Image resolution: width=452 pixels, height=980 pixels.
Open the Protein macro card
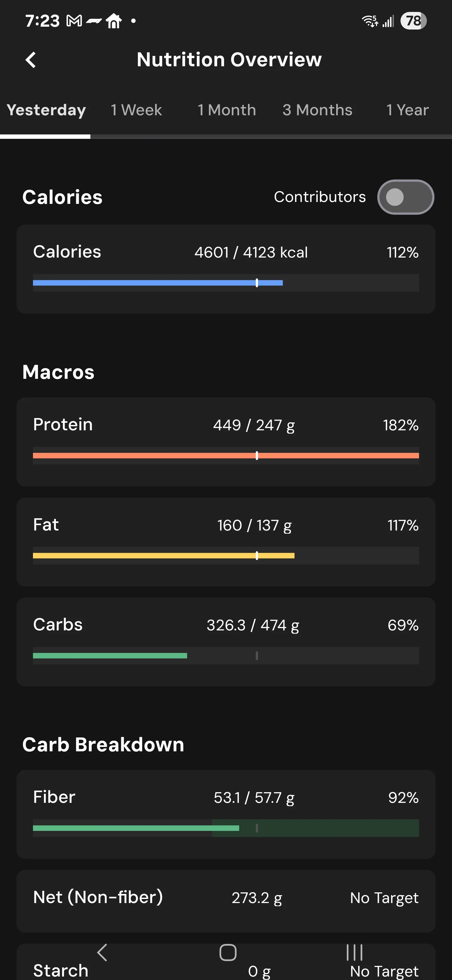click(226, 442)
